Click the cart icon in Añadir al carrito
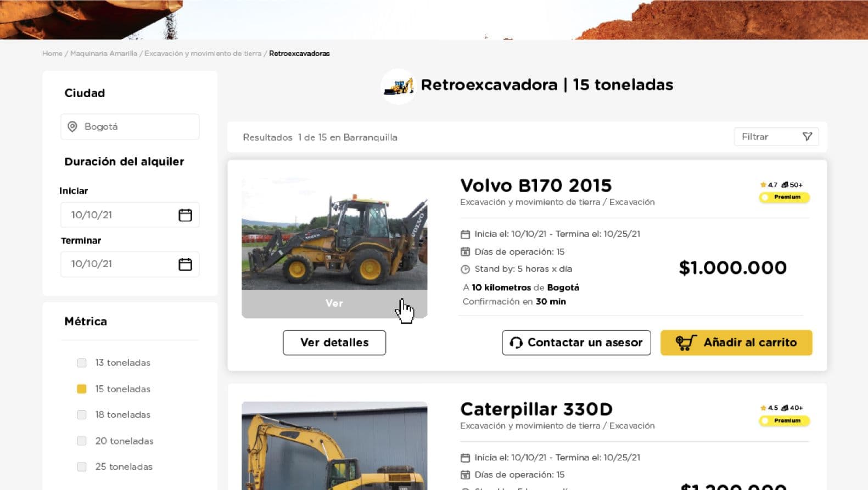This screenshot has height=490, width=868. [x=686, y=342]
